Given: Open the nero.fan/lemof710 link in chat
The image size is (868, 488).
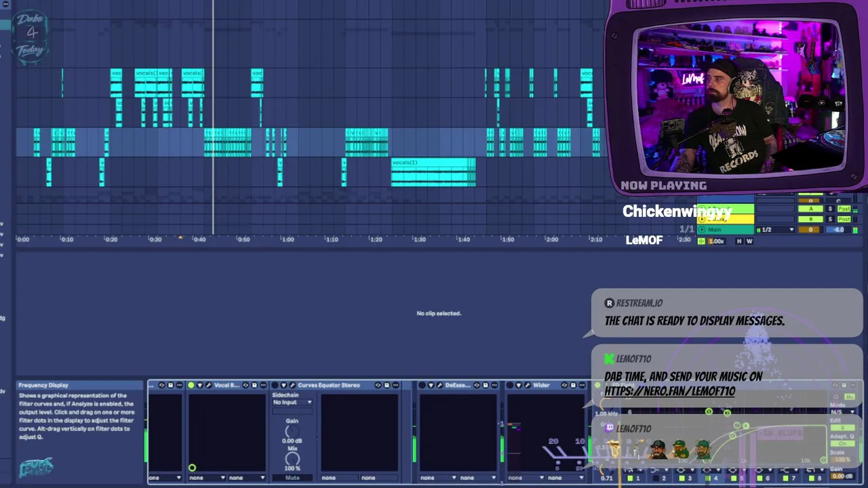Looking at the screenshot, I should point(669,391).
